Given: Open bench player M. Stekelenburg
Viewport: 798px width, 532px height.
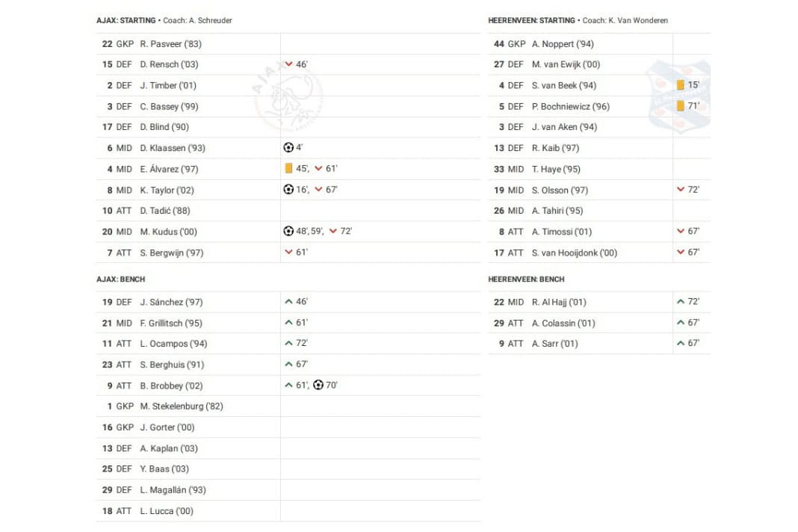Looking at the screenshot, I should pyautogui.click(x=182, y=406).
